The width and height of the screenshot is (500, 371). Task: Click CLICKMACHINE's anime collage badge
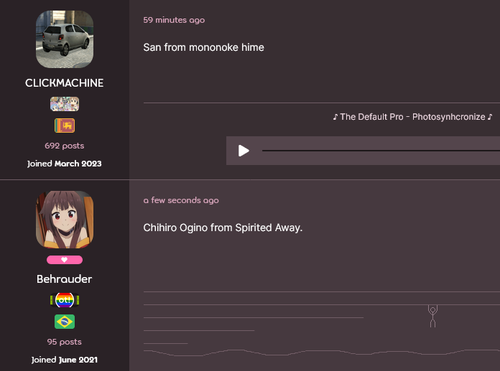[x=65, y=104]
